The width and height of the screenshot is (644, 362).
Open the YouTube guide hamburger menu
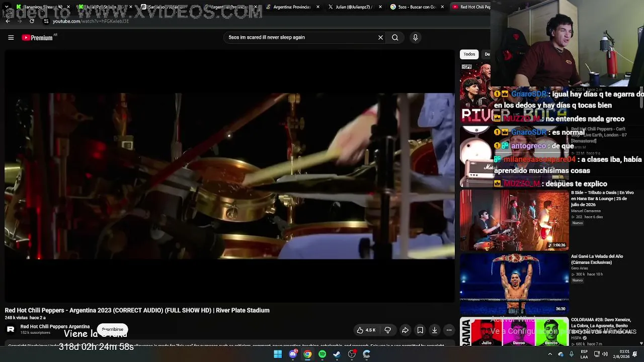pos(11,37)
